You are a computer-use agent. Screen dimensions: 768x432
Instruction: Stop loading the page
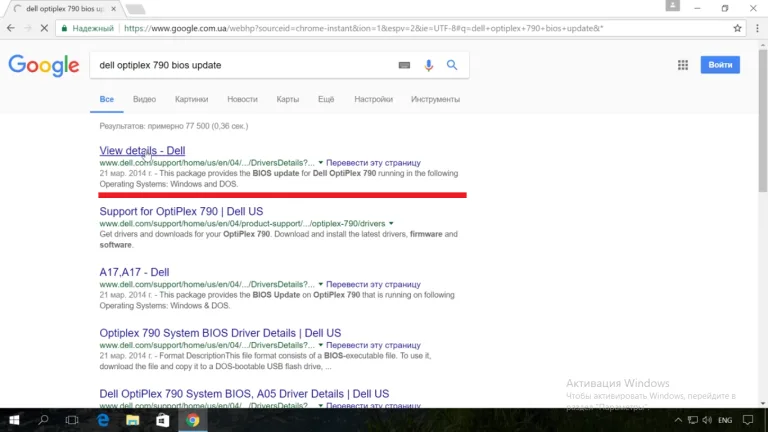point(44,28)
